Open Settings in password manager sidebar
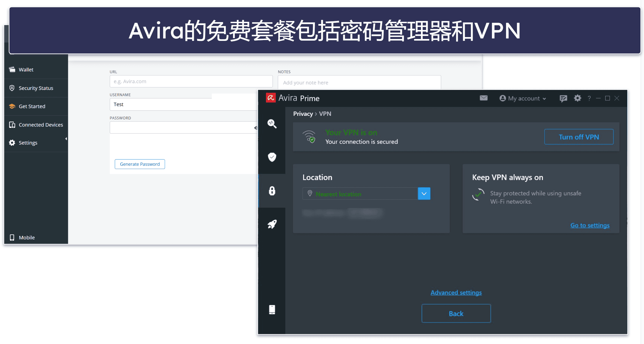 tap(36, 143)
